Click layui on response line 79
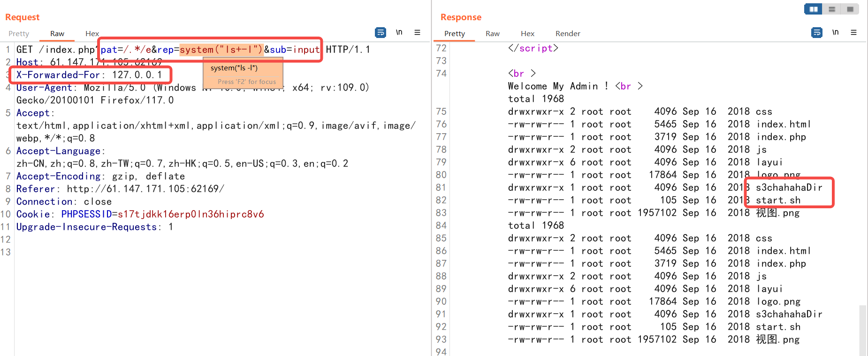The image size is (868, 356). (769, 162)
